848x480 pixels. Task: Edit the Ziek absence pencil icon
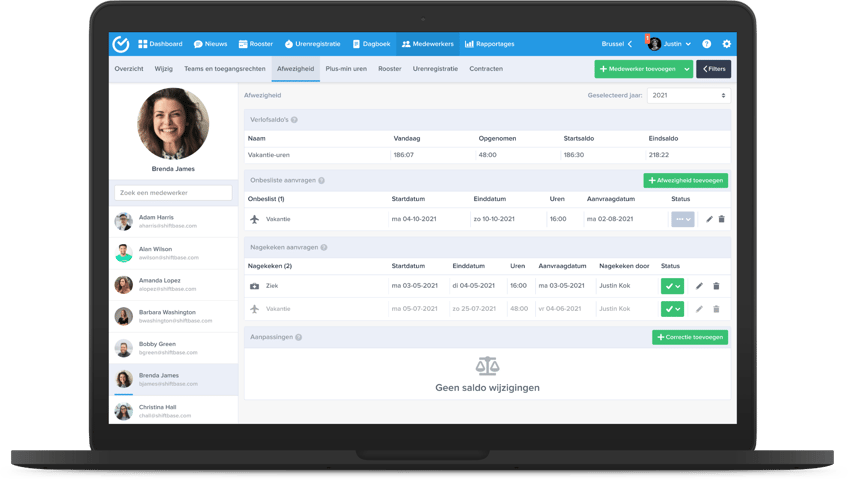click(x=699, y=286)
